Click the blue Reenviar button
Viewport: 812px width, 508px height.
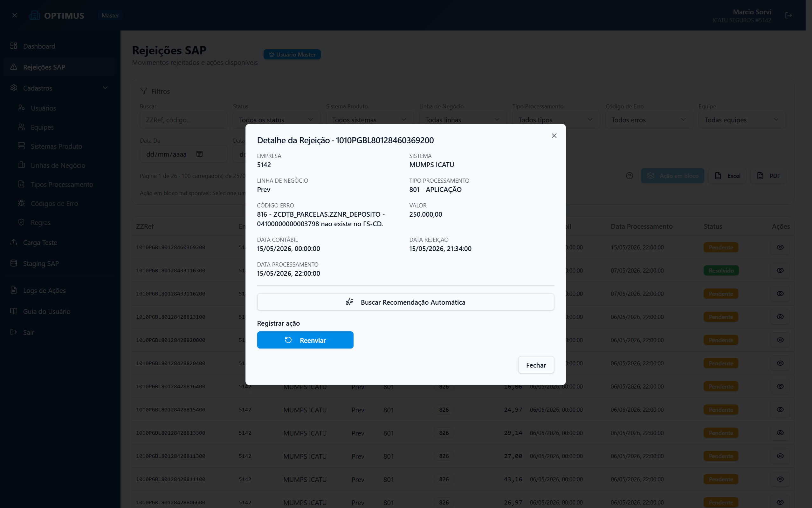coord(305,340)
